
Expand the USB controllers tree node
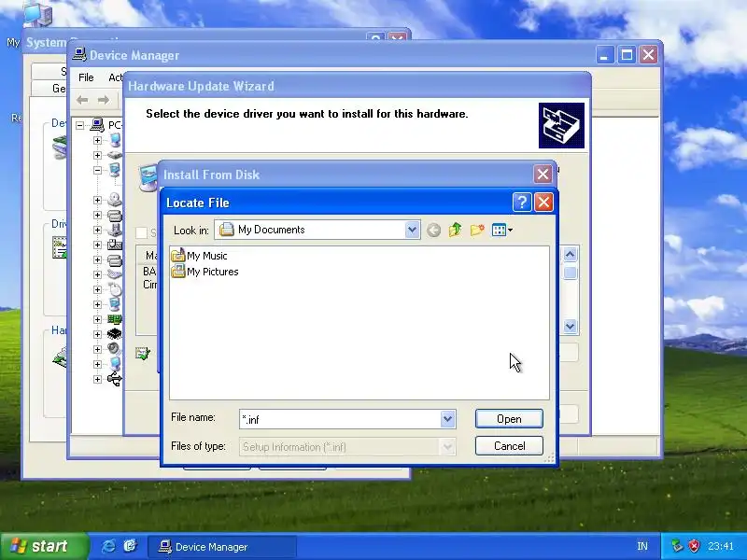(x=97, y=379)
